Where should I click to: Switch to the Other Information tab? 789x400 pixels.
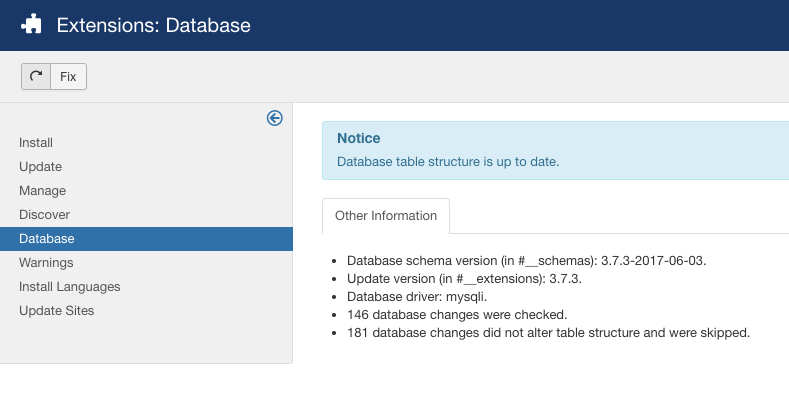[386, 216]
